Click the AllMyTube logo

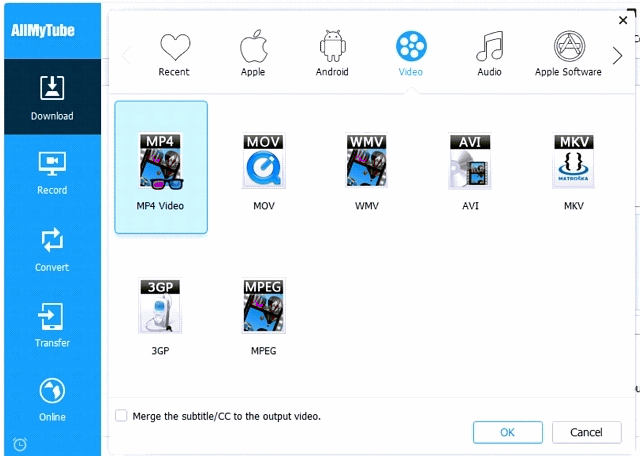(x=43, y=30)
